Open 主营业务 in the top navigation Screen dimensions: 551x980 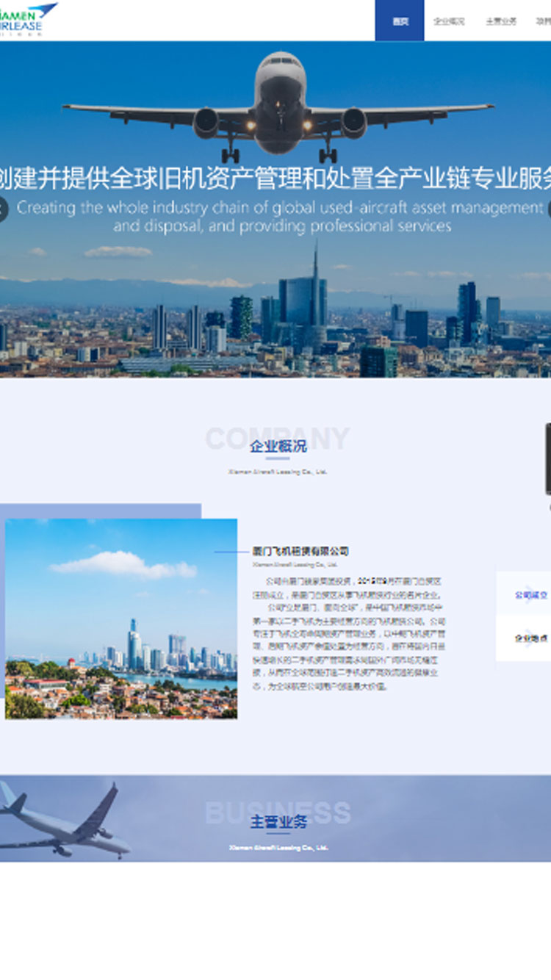coord(501,21)
